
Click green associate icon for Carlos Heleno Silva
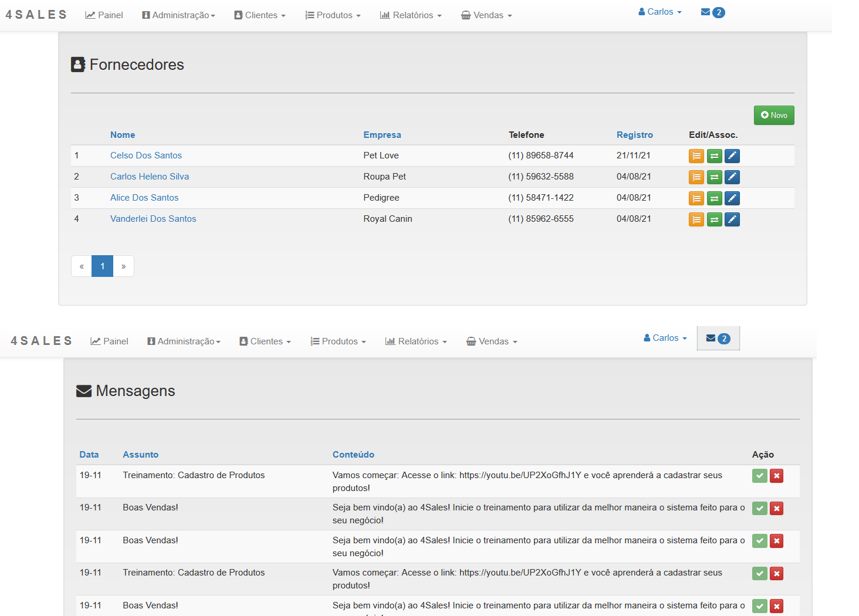click(x=714, y=177)
